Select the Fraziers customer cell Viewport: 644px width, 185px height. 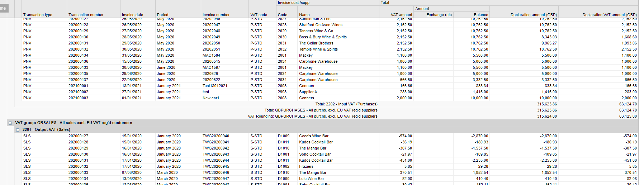[x=306, y=166]
